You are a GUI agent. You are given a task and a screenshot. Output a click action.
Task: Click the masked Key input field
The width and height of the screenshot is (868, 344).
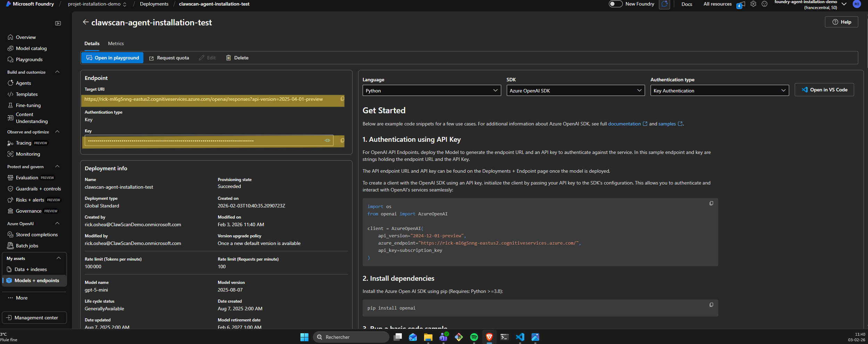209,140
